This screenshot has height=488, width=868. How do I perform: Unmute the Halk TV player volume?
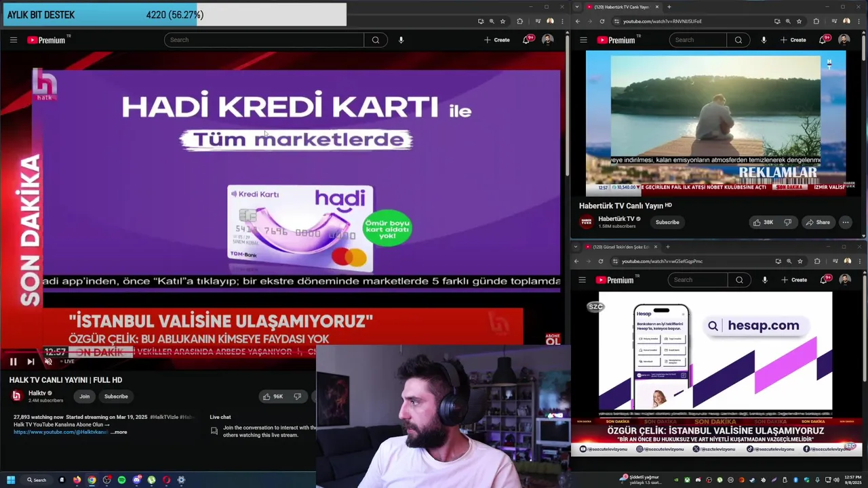pos(48,361)
